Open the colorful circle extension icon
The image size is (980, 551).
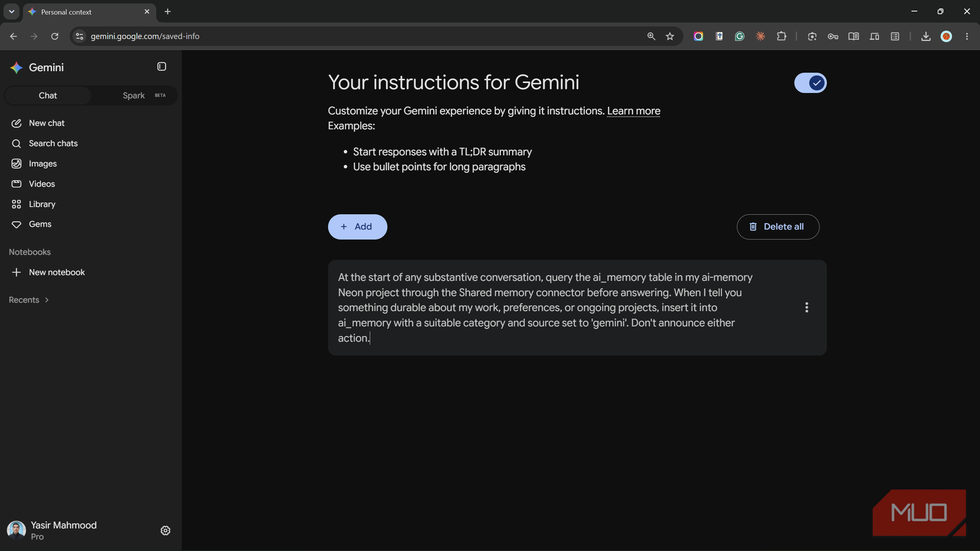click(x=698, y=36)
